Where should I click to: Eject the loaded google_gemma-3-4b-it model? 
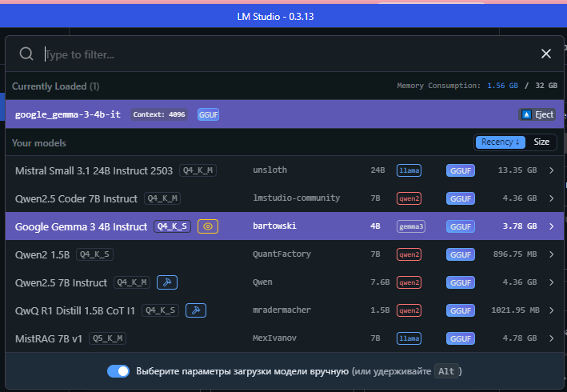pos(537,114)
